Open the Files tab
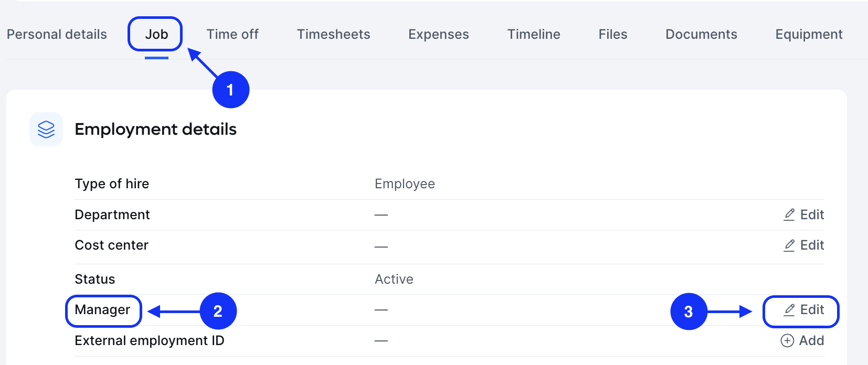 [x=613, y=34]
